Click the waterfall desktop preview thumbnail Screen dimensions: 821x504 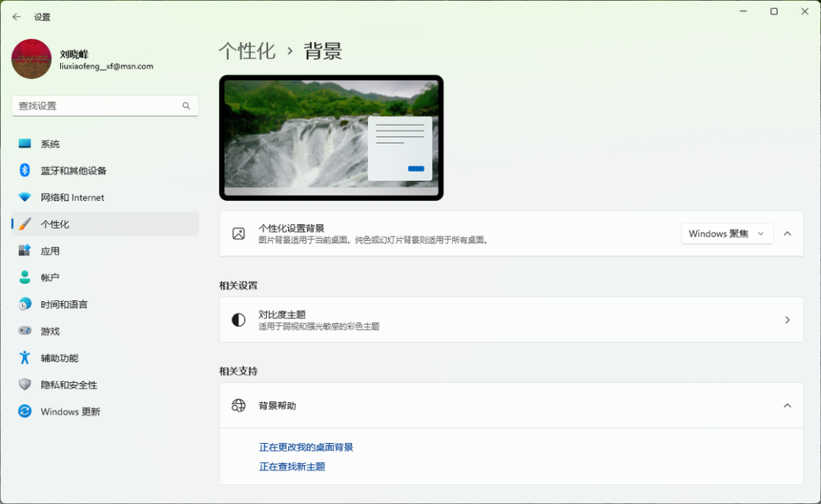pos(331,138)
